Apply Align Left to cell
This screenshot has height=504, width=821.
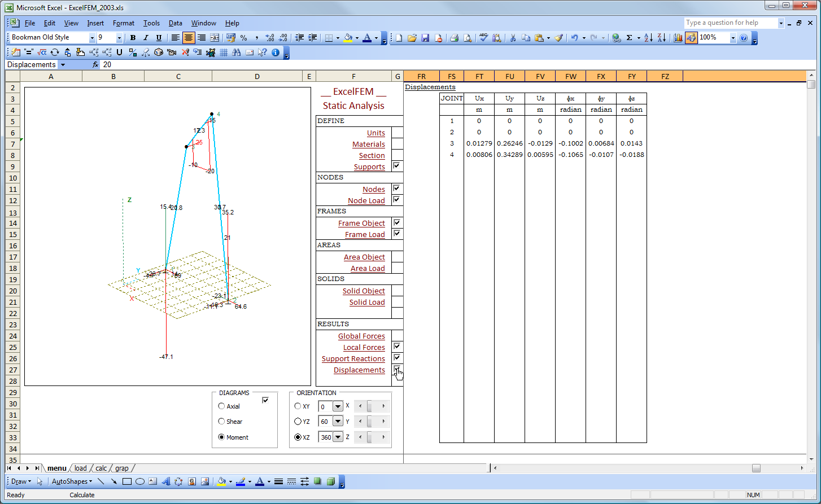pos(176,38)
